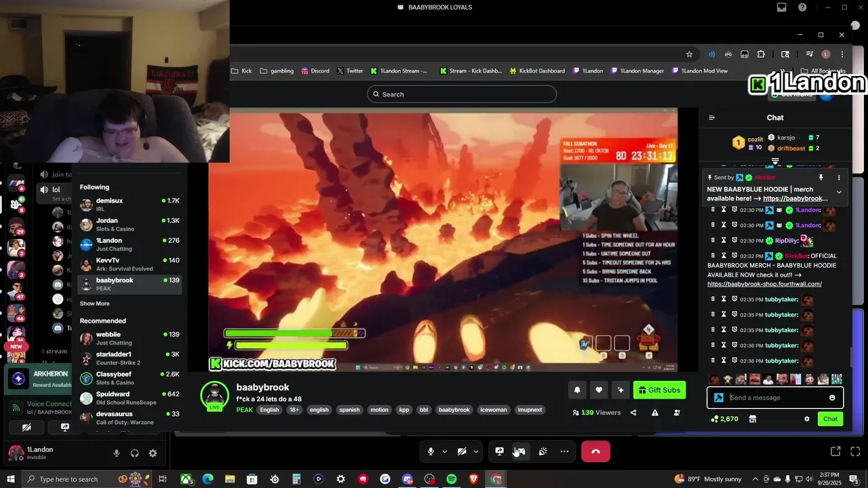Image resolution: width=868 pixels, height=488 pixels.
Task: Open Chrome three-dot menu
Action: [842, 54]
